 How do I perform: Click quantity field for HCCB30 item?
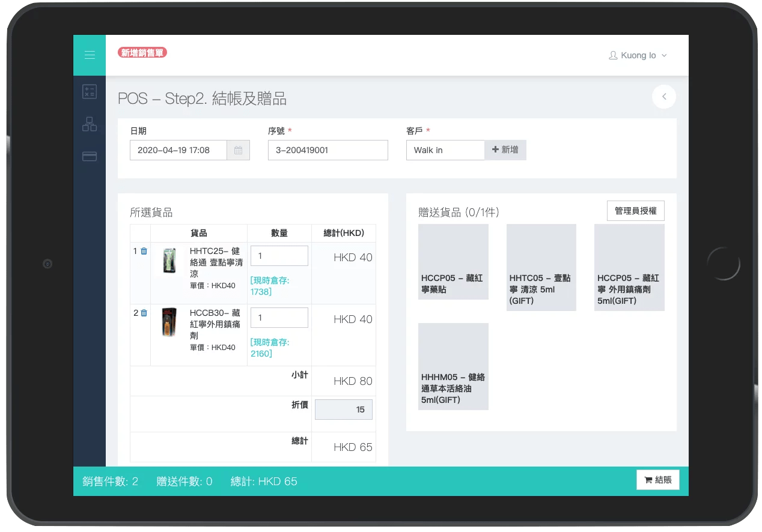[x=279, y=318]
